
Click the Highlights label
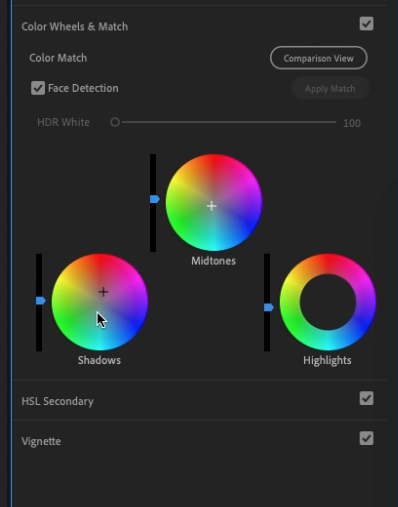(327, 360)
